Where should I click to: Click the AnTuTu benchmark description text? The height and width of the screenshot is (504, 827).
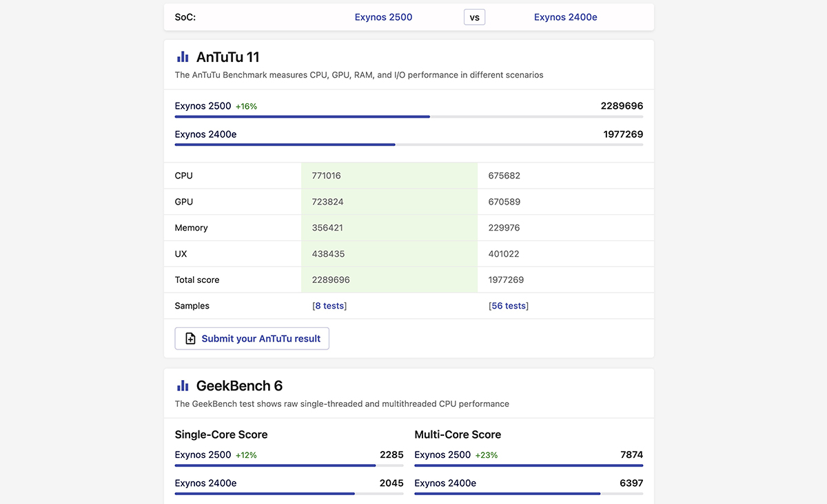359,75
